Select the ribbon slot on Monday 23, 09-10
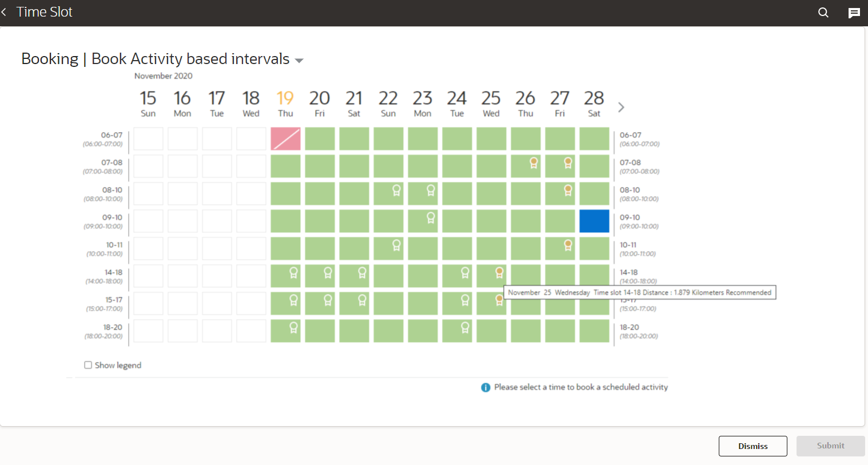This screenshot has height=465, width=868. (431, 218)
